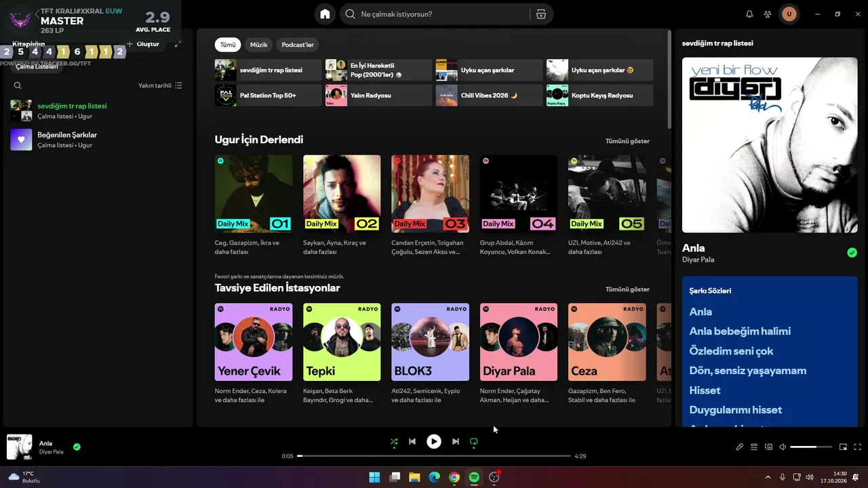The image size is (868, 488).
Task: Select the Podcast'ler filter chip
Action: pyautogui.click(x=298, y=45)
